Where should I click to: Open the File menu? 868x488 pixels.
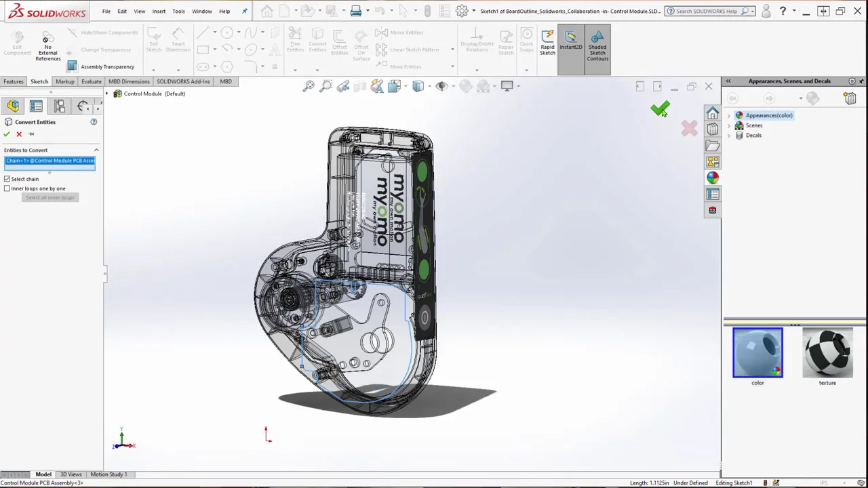[x=106, y=12]
